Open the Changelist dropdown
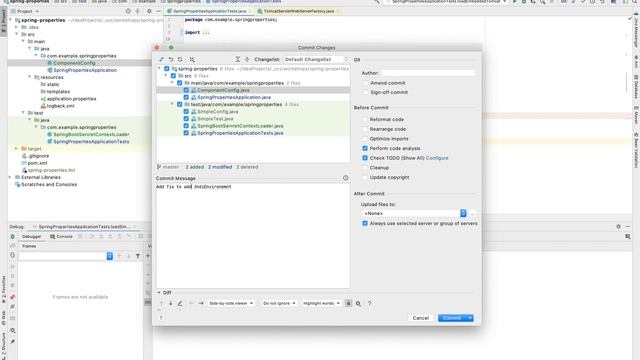This screenshot has width=640, height=360. [316, 60]
